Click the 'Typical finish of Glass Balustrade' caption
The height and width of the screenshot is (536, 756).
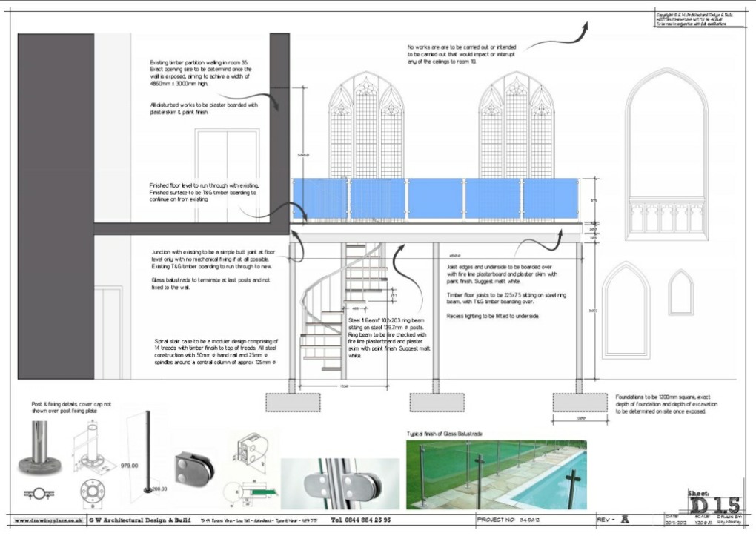coord(444,434)
